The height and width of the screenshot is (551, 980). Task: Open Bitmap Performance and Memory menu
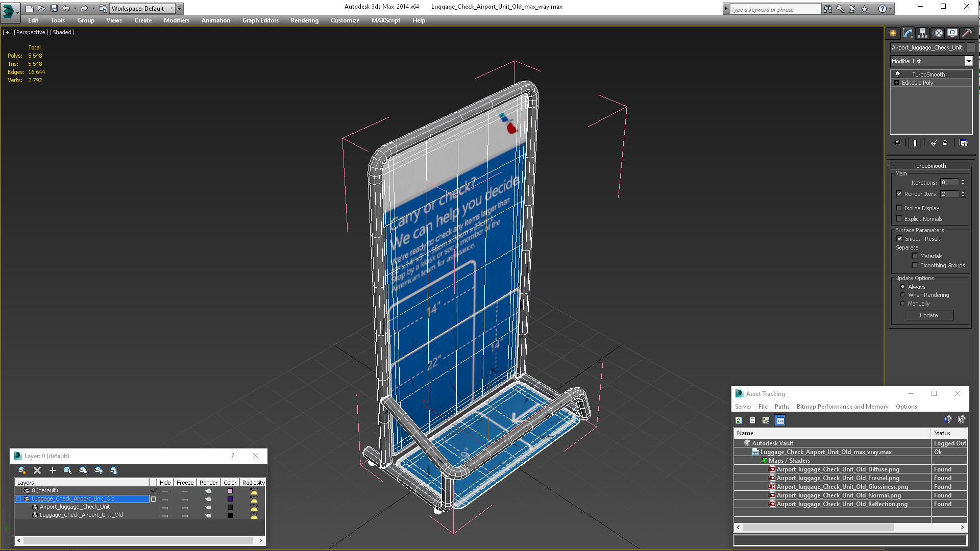point(842,407)
